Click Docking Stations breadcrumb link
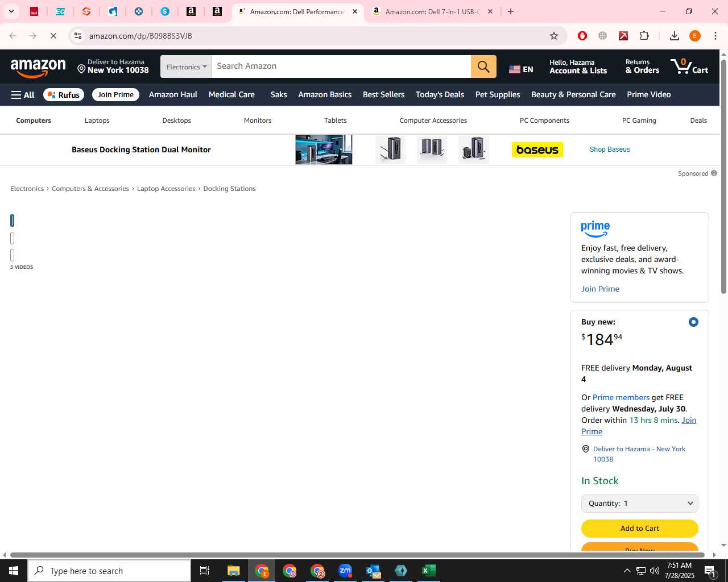 229,189
